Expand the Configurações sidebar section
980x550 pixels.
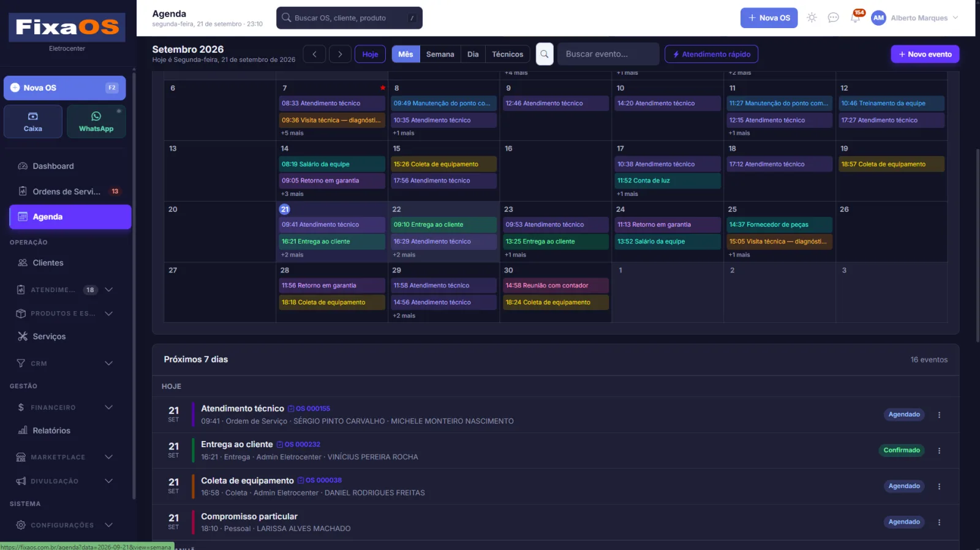click(65, 525)
